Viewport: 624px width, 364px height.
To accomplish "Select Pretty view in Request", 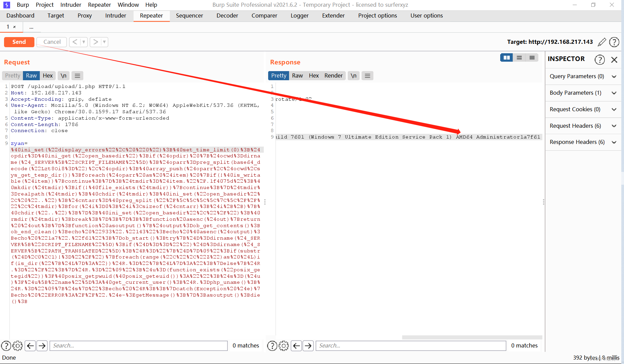I will click(x=12, y=75).
